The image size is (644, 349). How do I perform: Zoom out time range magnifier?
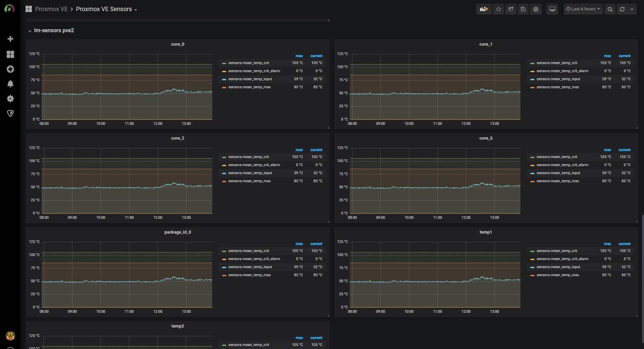(610, 9)
